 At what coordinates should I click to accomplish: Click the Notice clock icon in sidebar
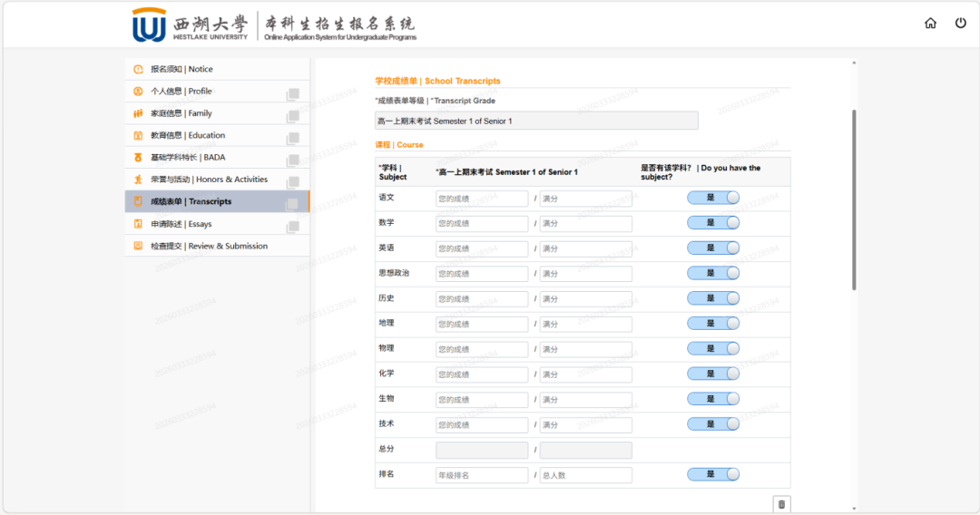tap(138, 69)
